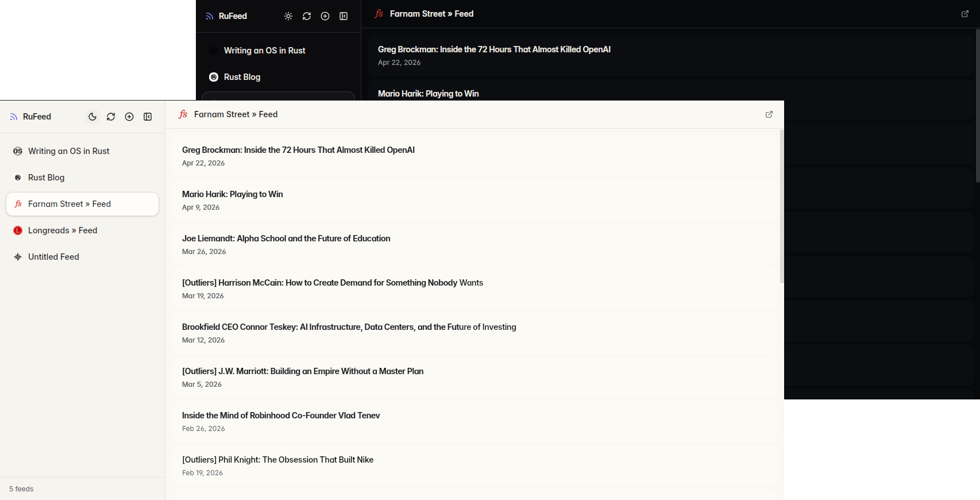Click 'Mar 12, 2026' date text
Image resolution: width=980 pixels, height=500 pixels.
coord(203,340)
